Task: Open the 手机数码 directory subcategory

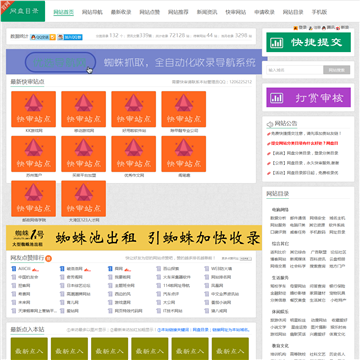Action: point(317,232)
